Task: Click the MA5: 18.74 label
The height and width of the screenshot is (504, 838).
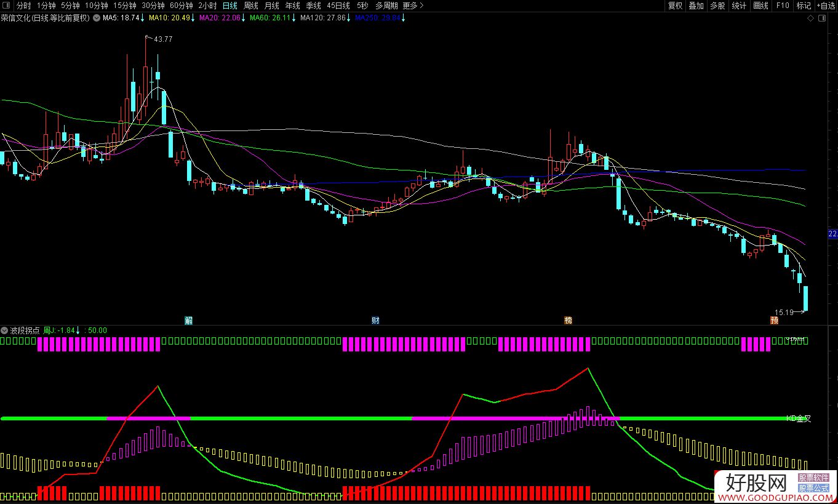Action: (x=121, y=18)
